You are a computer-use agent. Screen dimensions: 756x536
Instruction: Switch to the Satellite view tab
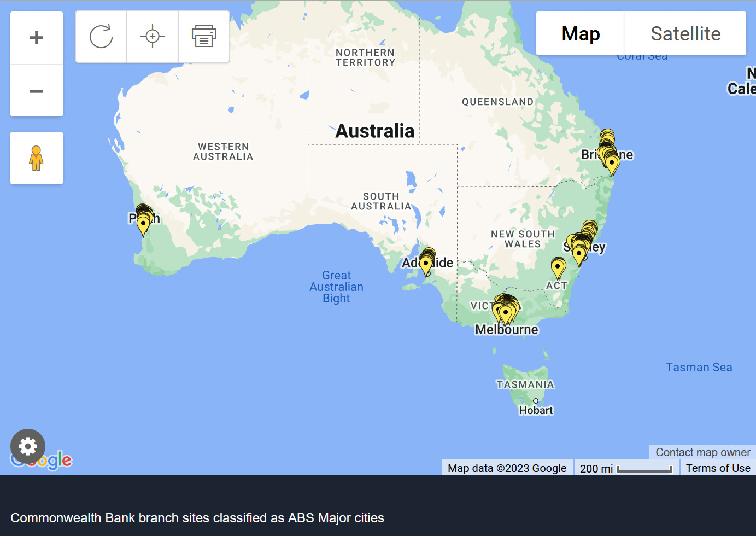tap(685, 33)
